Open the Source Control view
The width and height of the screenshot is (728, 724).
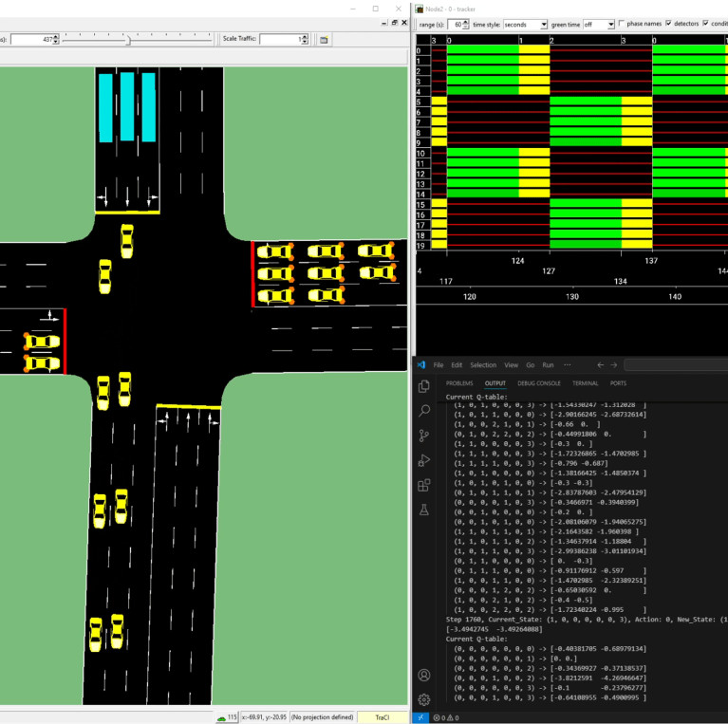424,436
